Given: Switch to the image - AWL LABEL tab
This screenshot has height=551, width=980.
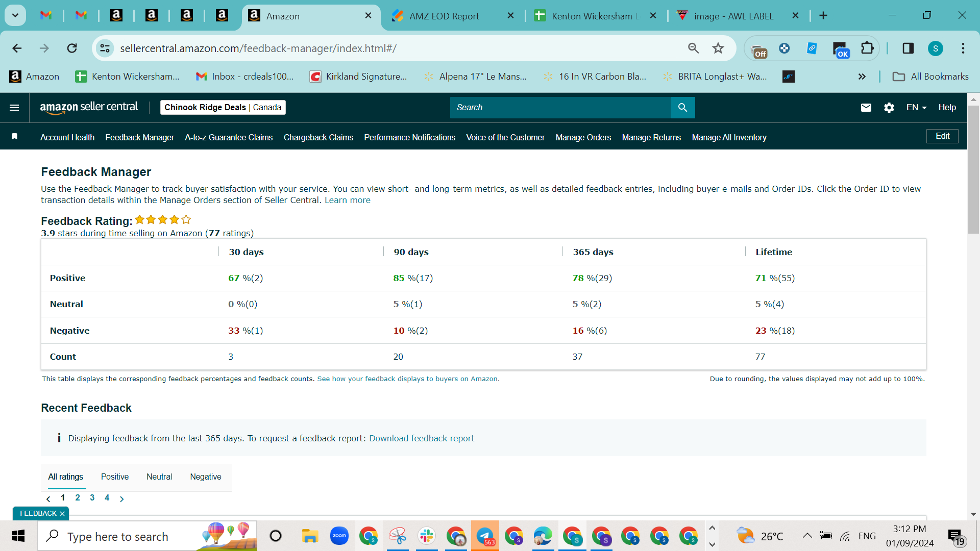Looking at the screenshot, I should [x=734, y=16].
